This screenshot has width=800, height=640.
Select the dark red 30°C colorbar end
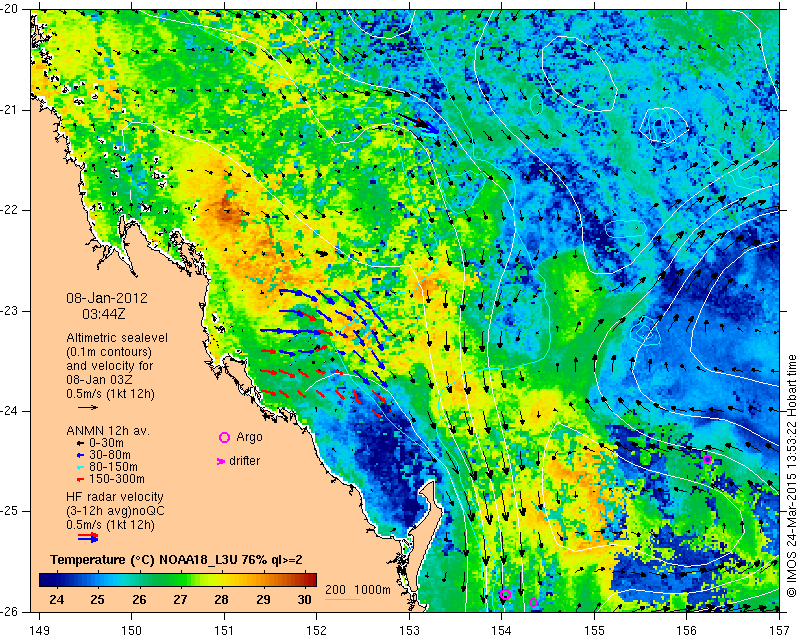(308, 580)
